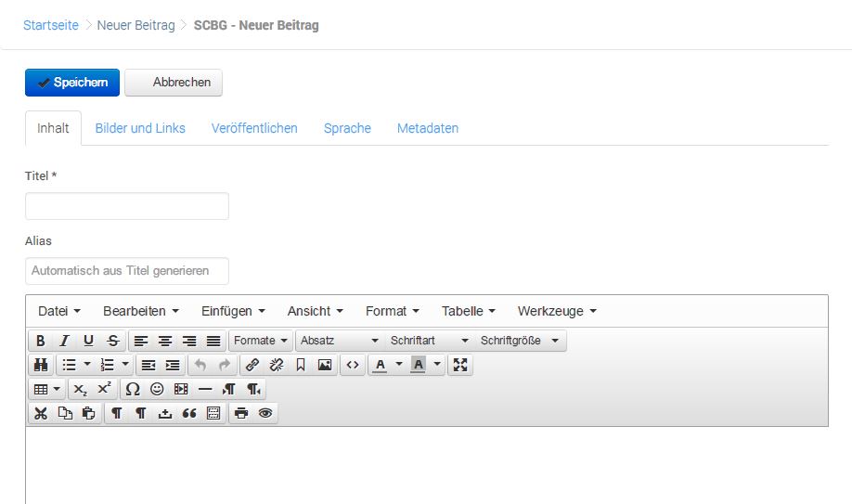Redo the last edit
The height and width of the screenshot is (504, 852).
(x=225, y=365)
